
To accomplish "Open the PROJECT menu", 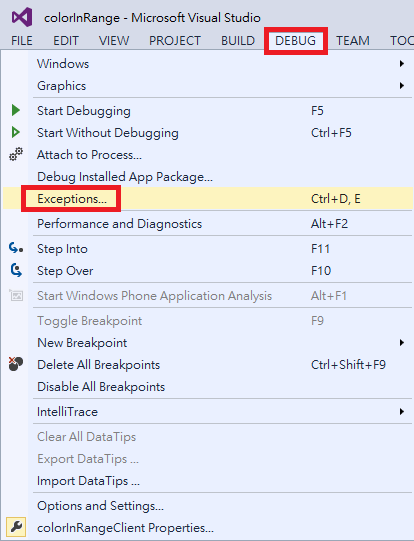I will point(175,41).
